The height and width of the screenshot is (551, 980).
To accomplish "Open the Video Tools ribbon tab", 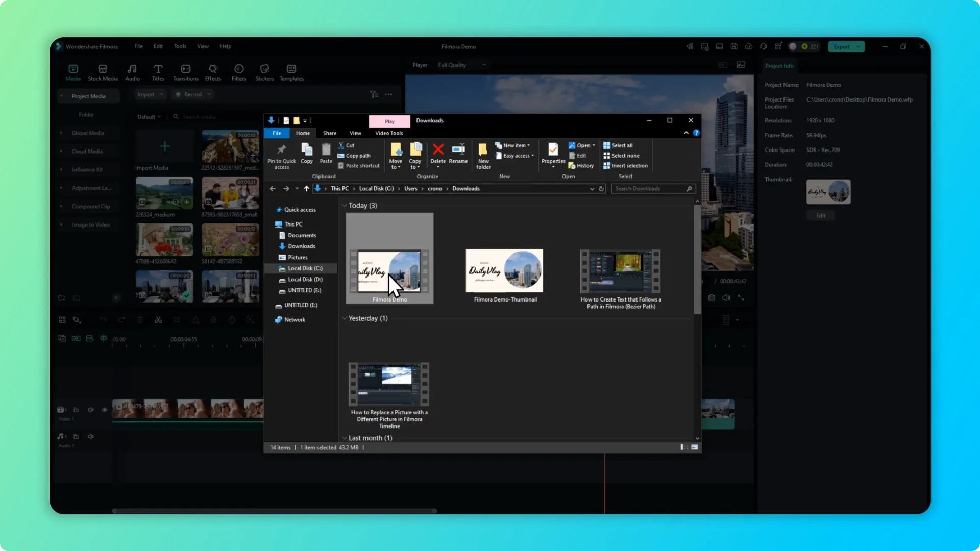I will 389,133.
